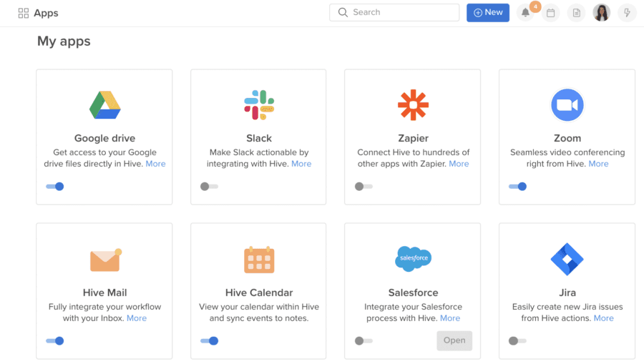The image size is (644, 364).
Task: Open More link for Zapier
Action: [x=459, y=164]
